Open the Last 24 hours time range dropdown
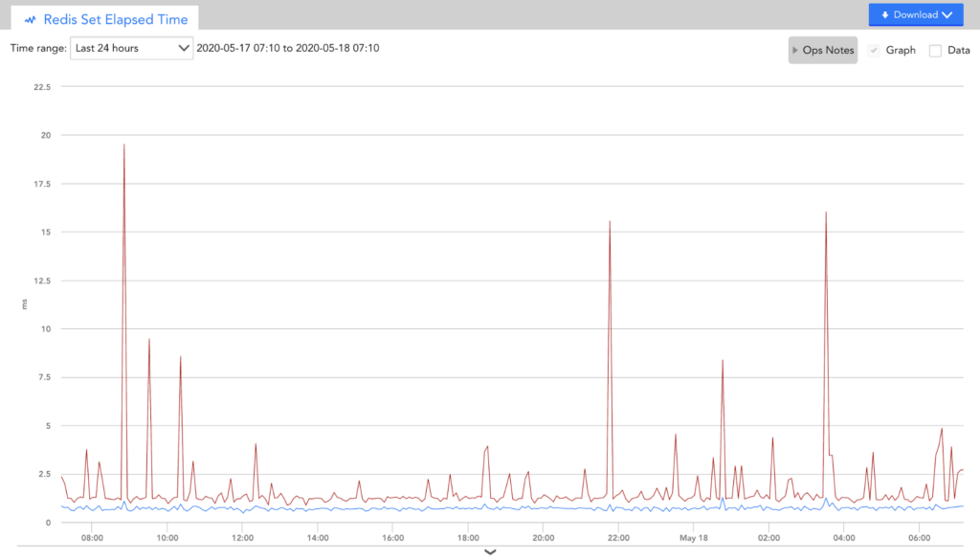This screenshot has width=980, height=560. pyautogui.click(x=131, y=48)
